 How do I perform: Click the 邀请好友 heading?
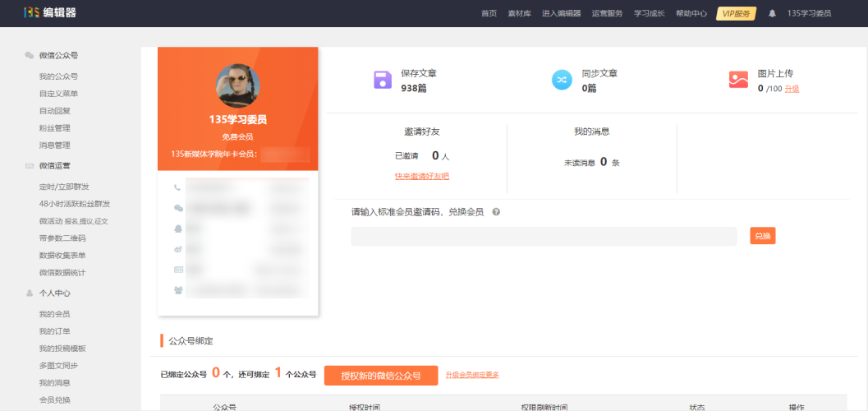[x=422, y=132]
